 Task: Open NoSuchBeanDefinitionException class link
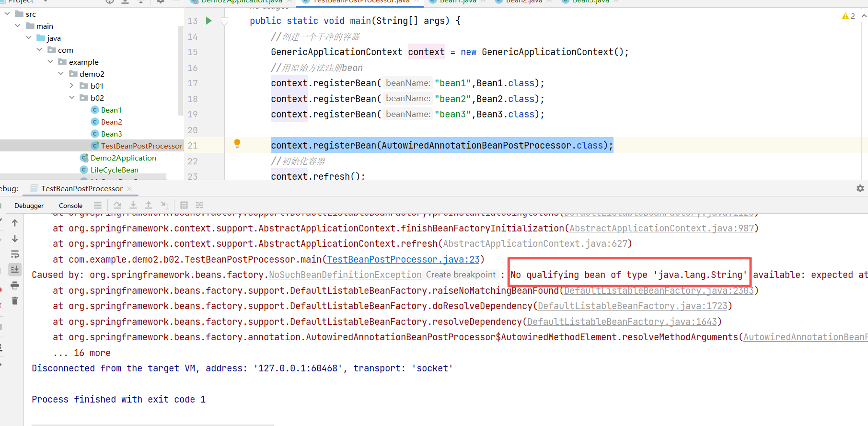[x=345, y=275]
